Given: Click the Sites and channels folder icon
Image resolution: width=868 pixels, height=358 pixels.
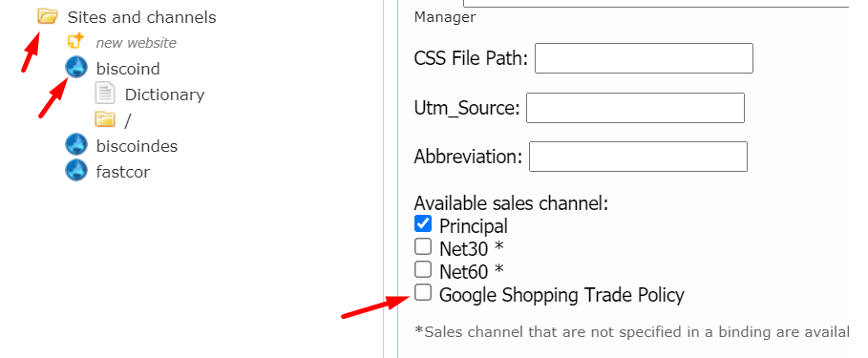Looking at the screenshot, I should coord(48,16).
